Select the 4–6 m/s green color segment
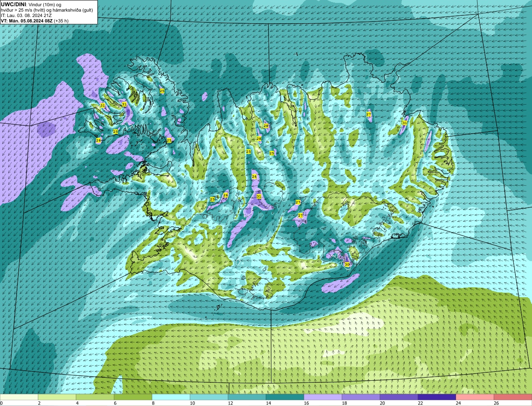Screen dimensions: 532x406 click(x=95, y=397)
